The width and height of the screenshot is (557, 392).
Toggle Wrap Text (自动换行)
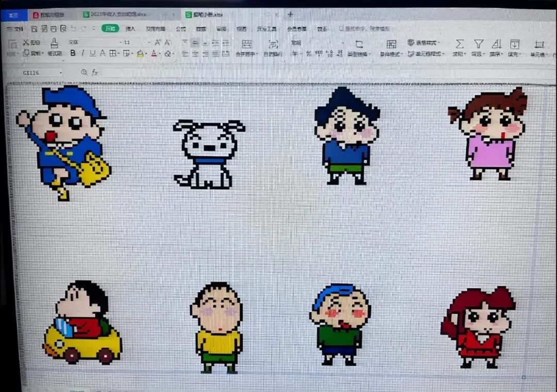click(x=273, y=47)
